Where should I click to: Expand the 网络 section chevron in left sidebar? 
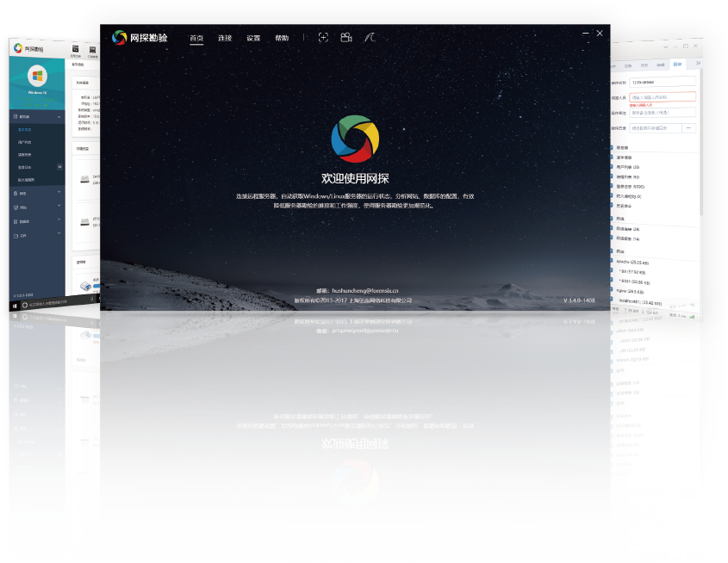(59, 191)
